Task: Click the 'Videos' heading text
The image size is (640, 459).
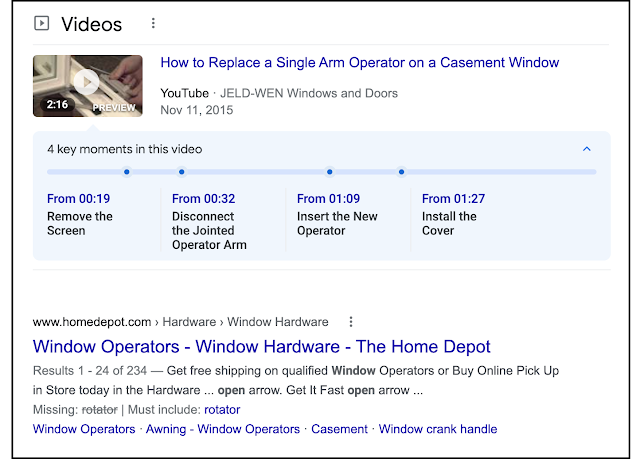Action: (91, 24)
